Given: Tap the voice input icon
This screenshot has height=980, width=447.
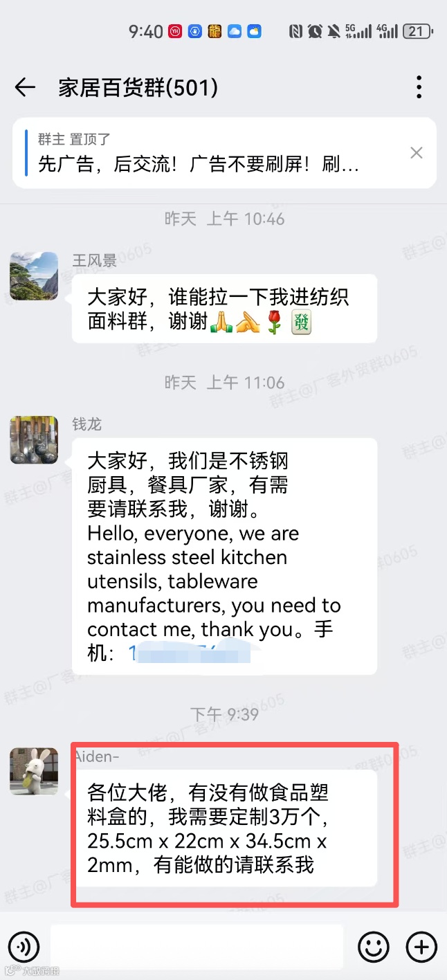Looking at the screenshot, I should pos(23,946).
